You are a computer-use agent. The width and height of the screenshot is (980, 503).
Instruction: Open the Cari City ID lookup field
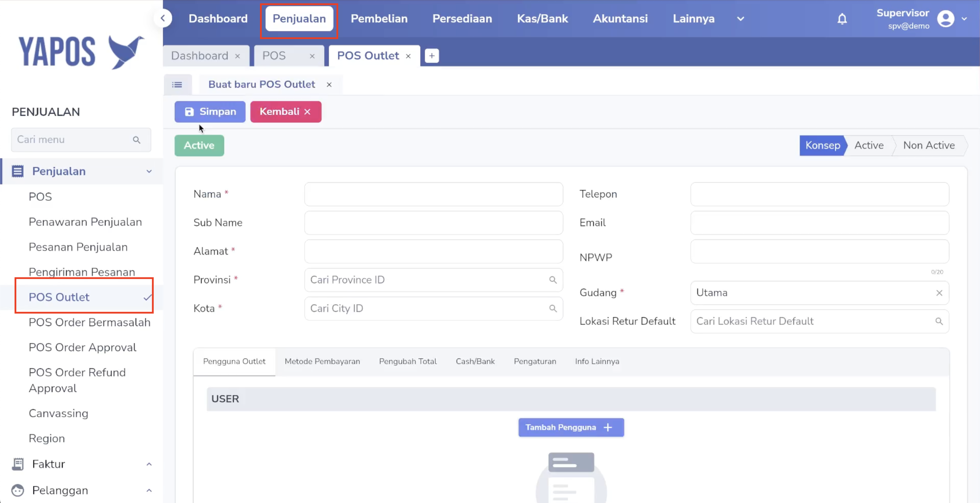pos(433,308)
